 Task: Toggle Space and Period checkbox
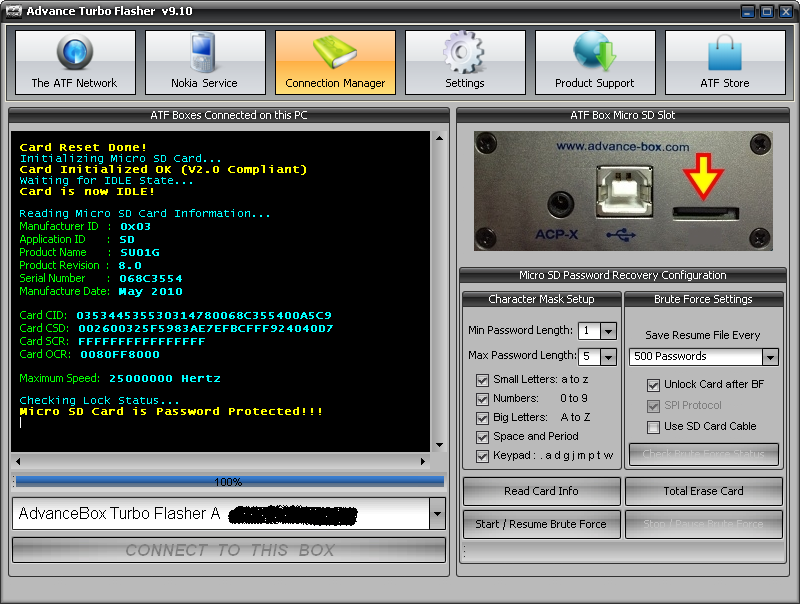pyautogui.click(x=482, y=437)
